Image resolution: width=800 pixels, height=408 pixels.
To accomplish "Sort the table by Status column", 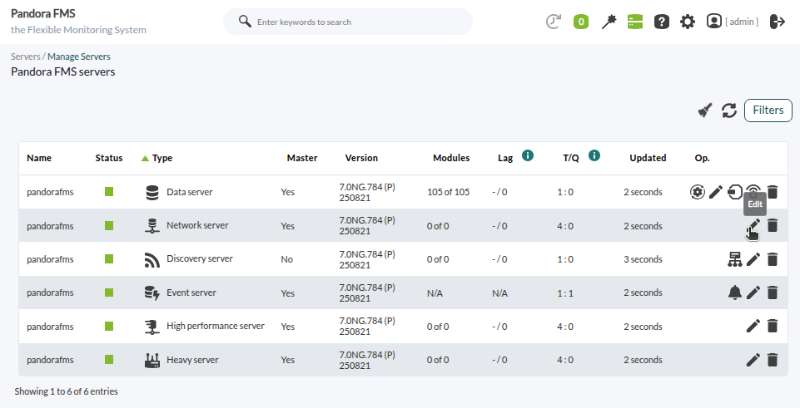I will pyautogui.click(x=109, y=158).
